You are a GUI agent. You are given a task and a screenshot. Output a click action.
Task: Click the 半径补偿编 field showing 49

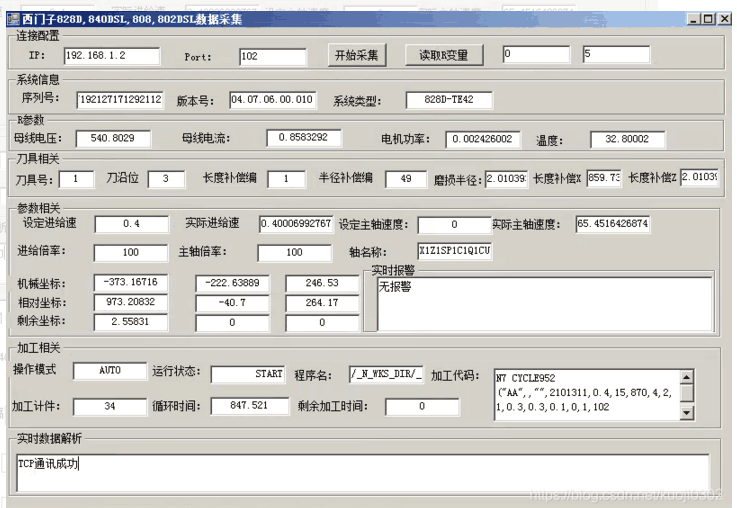pos(406,180)
